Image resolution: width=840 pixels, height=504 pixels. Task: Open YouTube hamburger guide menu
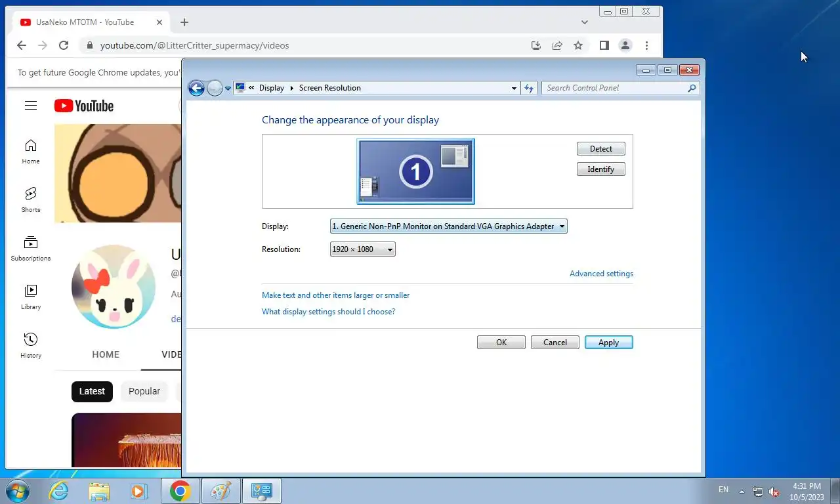(31, 106)
